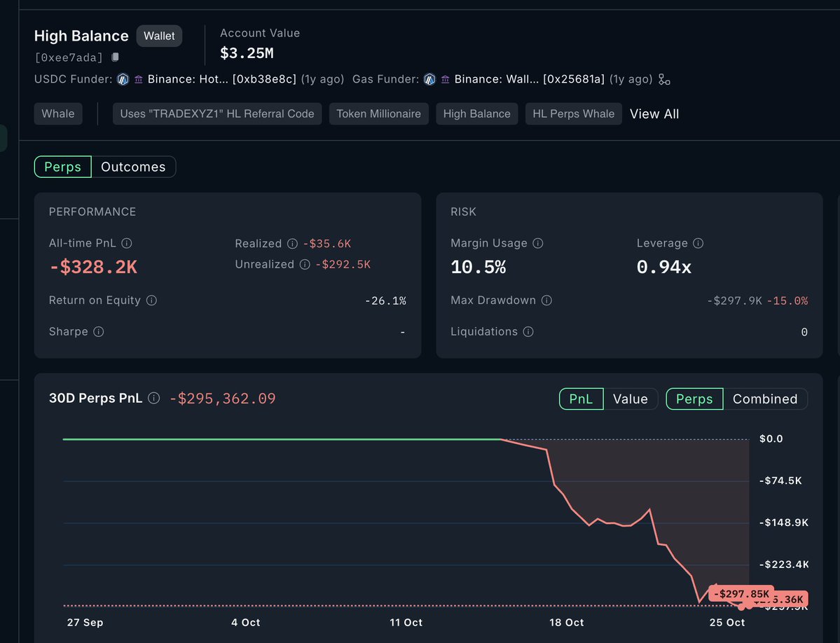Click the -$328.2K all-time PnL value
Image resolution: width=840 pixels, height=643 pixels.
tap(93, 267)
